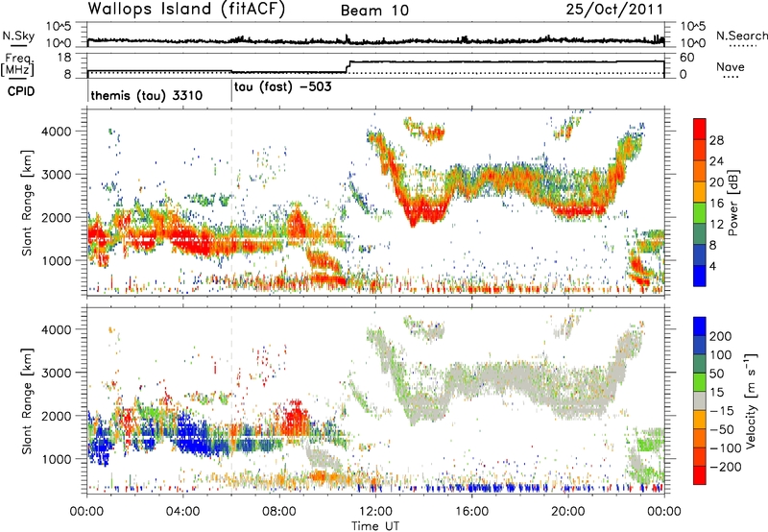Click the 'Slant Range [km]' label of the velocity panel
Screen dimensions: 768x532
[27, 400]
